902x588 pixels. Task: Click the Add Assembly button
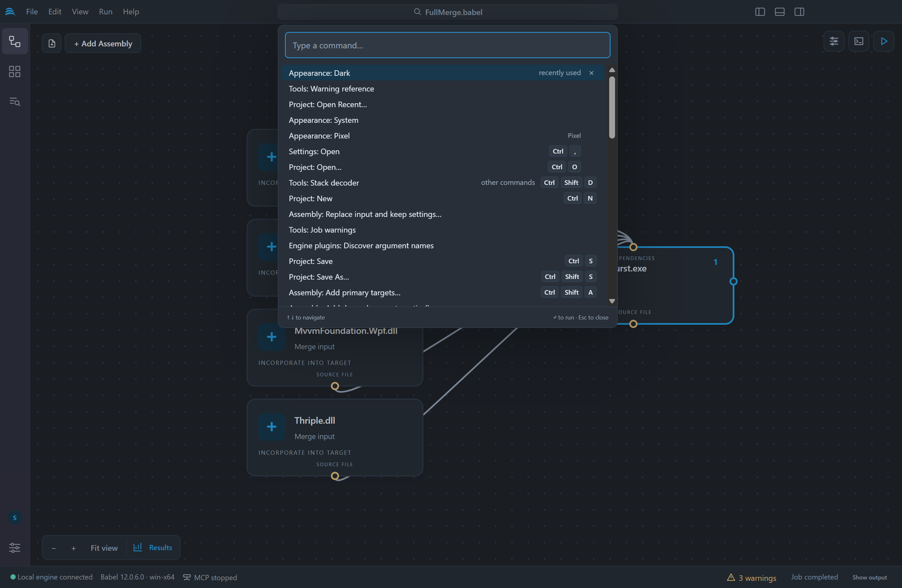103,43
